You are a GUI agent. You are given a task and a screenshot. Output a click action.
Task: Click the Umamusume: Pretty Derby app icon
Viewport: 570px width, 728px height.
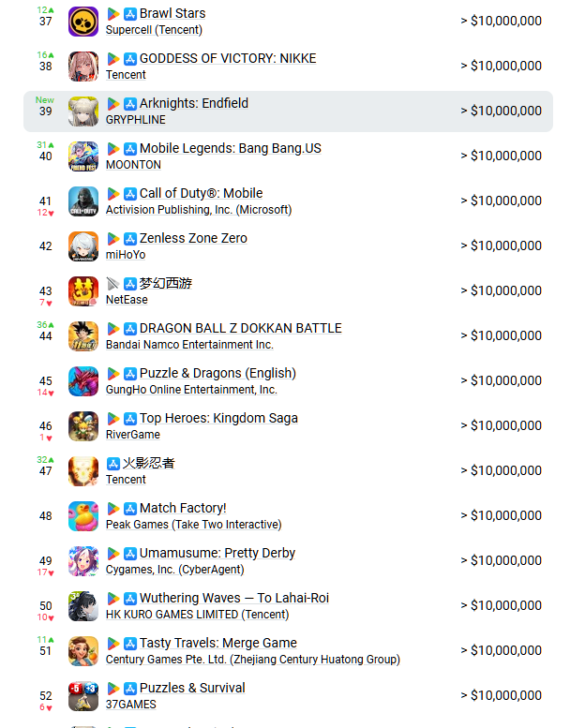point(83,560)
